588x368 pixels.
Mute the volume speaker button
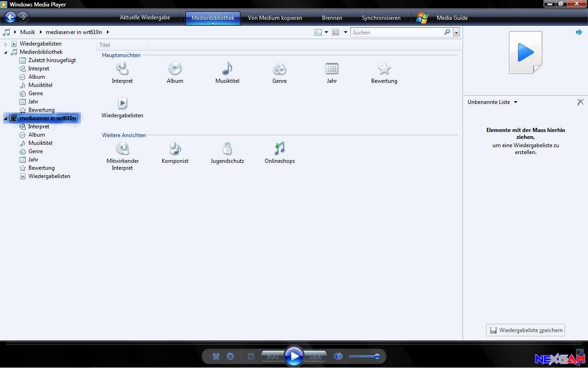338,356
